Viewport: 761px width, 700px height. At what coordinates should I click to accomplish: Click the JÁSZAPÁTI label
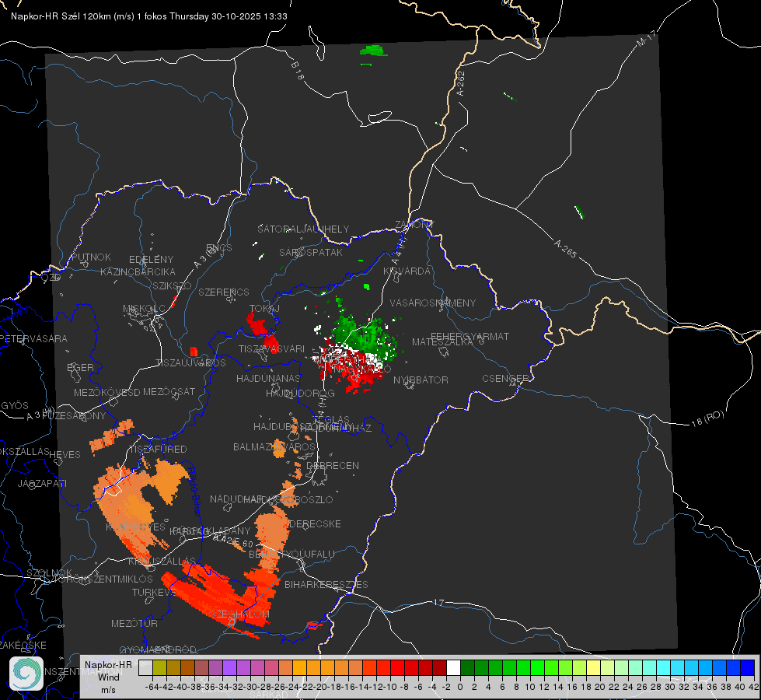(42, 483)
